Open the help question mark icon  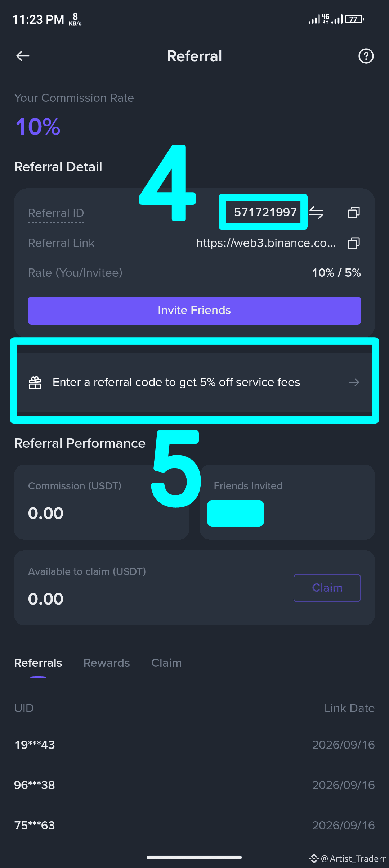pyautogui.click(x=366, y=56)
